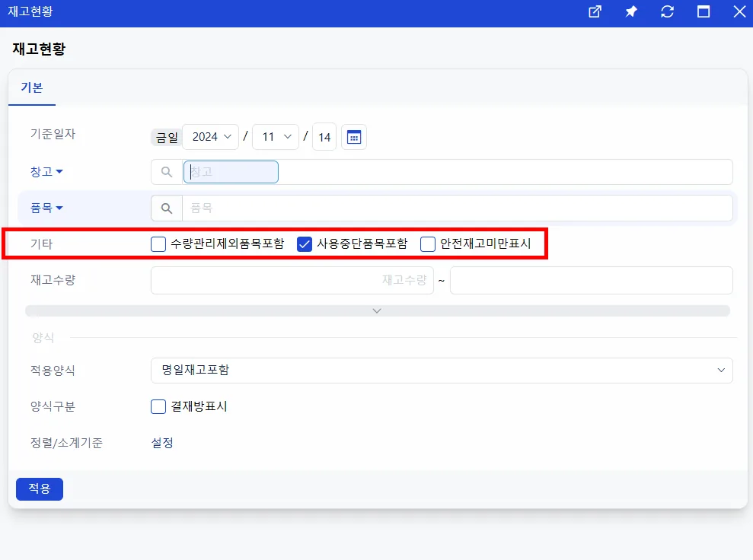Image resolution: width=753 pixels, height=560 pixels.
Task: Click the 품목 search magnifier icon
Action: coord(167,208)
